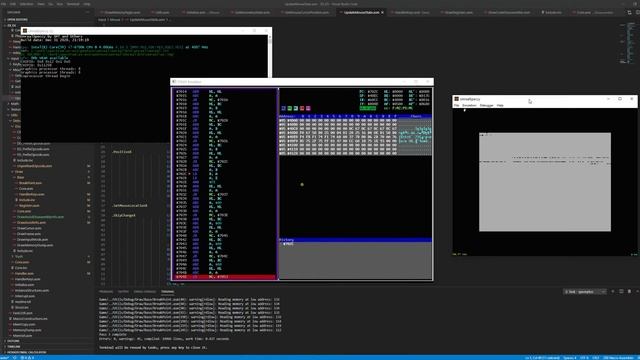
Task: Open errors and warnings count in status bar
Action: click(x=27, y=358)
